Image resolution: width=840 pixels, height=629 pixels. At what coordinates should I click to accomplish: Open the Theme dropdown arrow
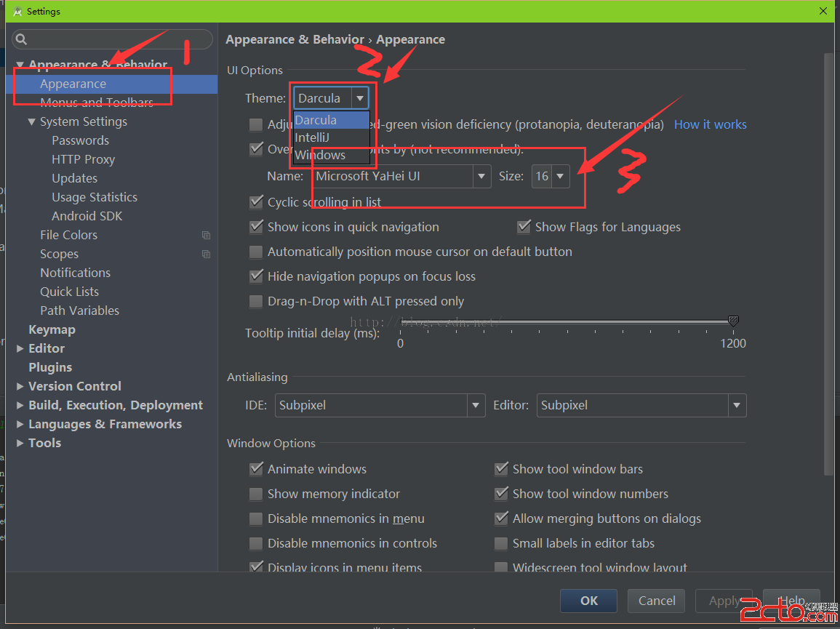pyautogui.click(x=360, y=98)
